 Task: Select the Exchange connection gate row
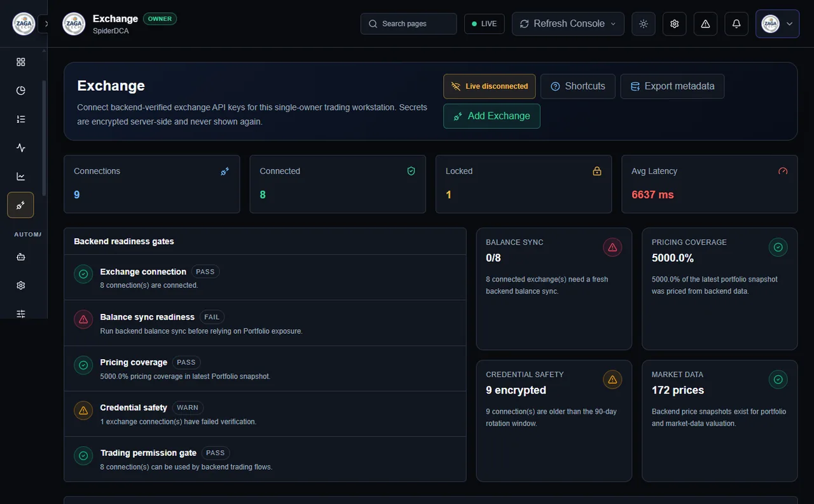tap(265, 278)
